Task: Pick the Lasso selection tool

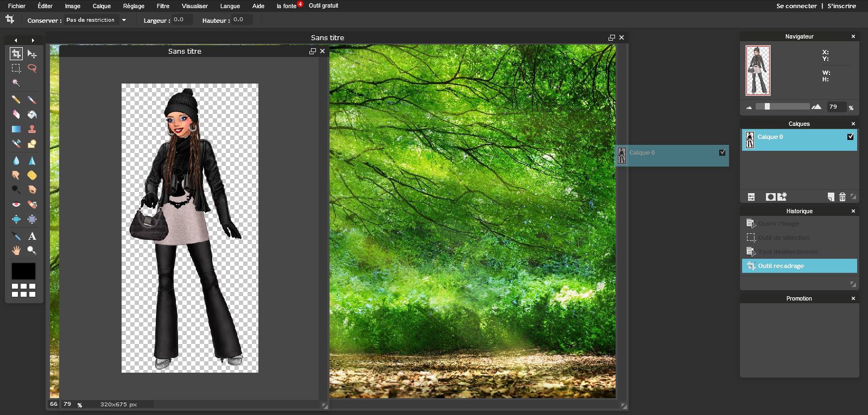Action: (x=32, y=68)
